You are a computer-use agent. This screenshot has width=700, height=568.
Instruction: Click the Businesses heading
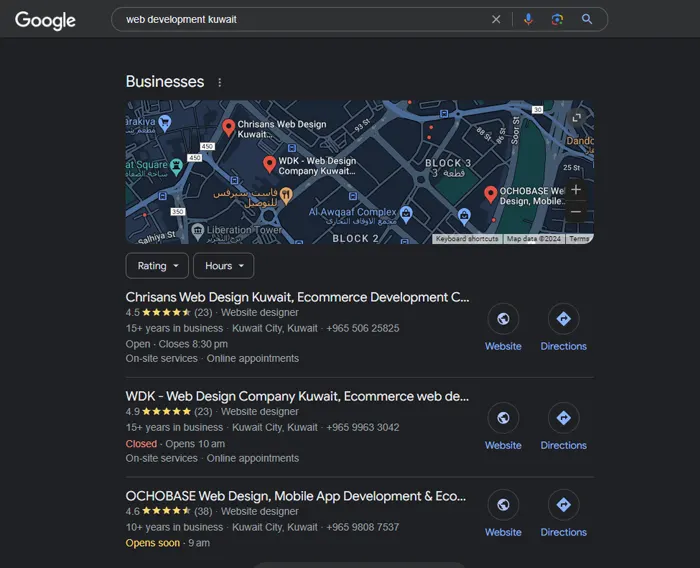[x=165, y=82]
